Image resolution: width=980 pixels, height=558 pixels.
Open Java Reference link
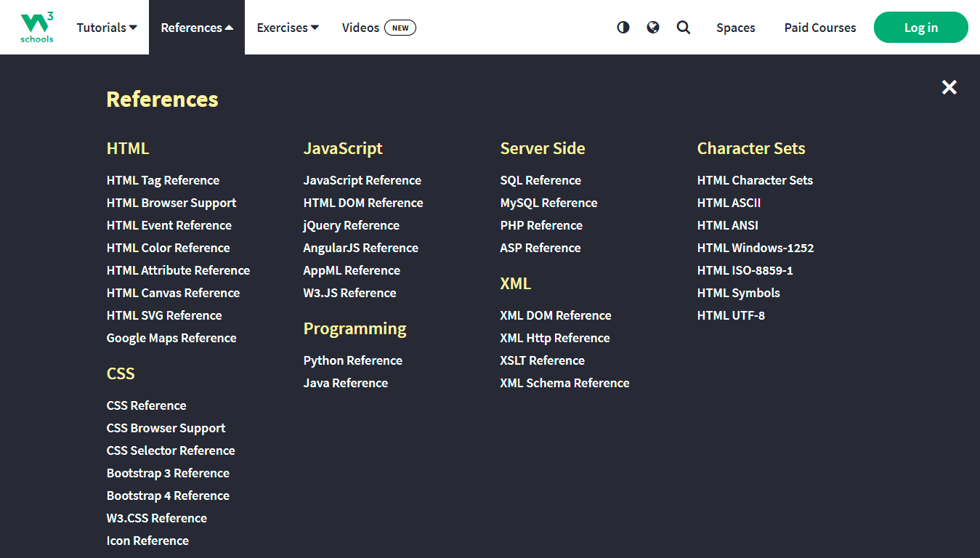click(346, 383)
